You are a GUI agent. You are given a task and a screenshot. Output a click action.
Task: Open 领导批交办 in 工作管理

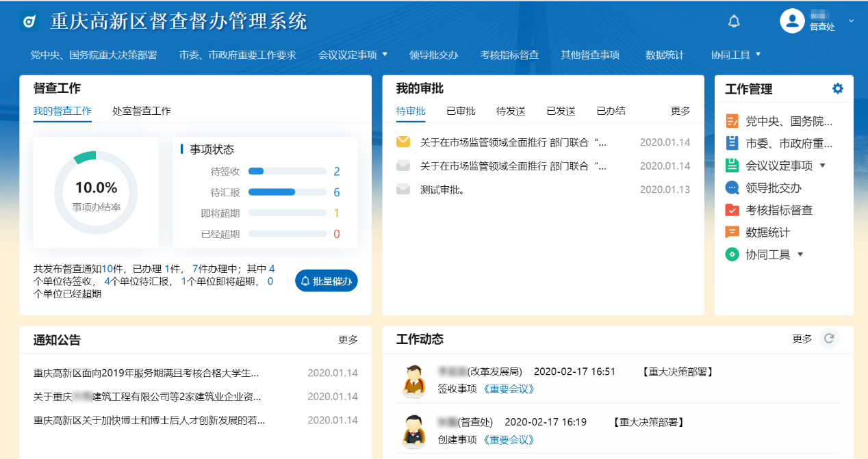[774, 187]
